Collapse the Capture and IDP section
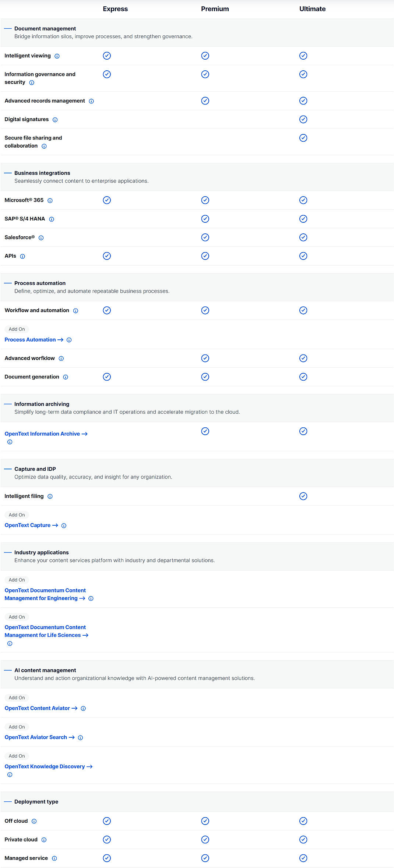This screenshot has width=394, height=868. pyautogui.click(x=8, y=469)
